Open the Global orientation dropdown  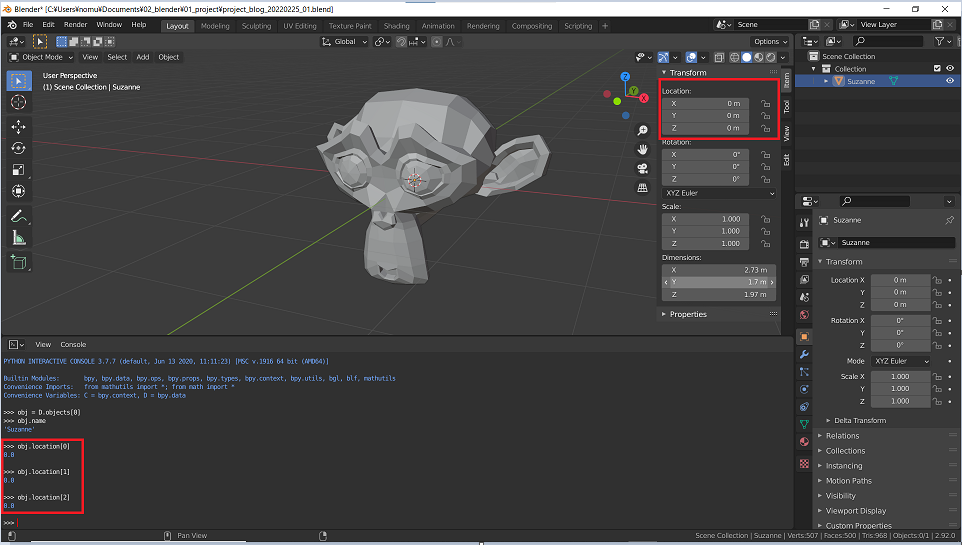coord(344,42)
